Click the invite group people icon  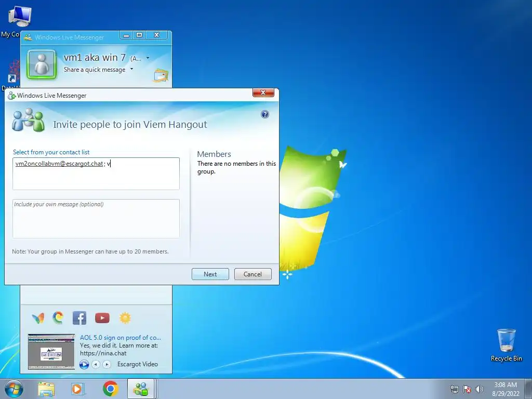28,120
